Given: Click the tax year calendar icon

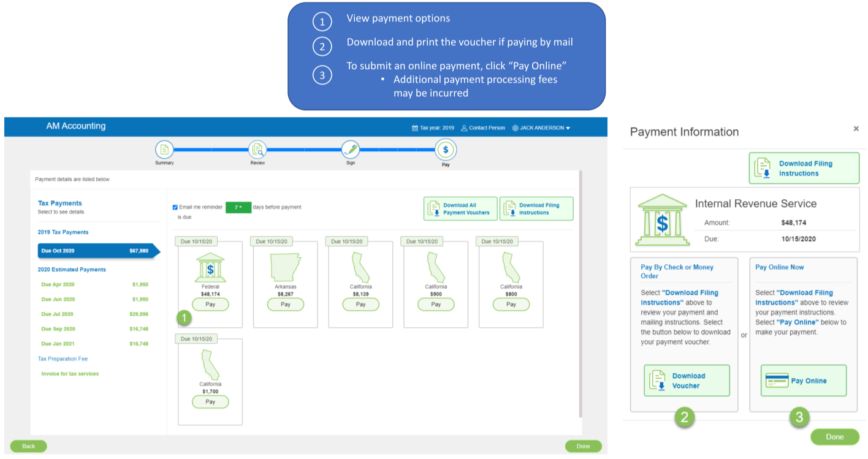Looking at the screenshot, I should [x=415, y=128].
